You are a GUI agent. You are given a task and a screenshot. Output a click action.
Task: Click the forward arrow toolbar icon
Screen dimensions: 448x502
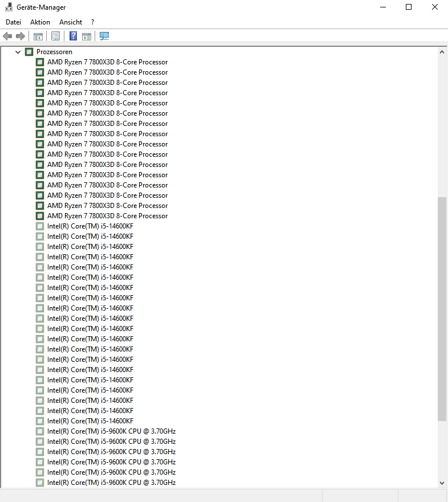click(21, 36)
